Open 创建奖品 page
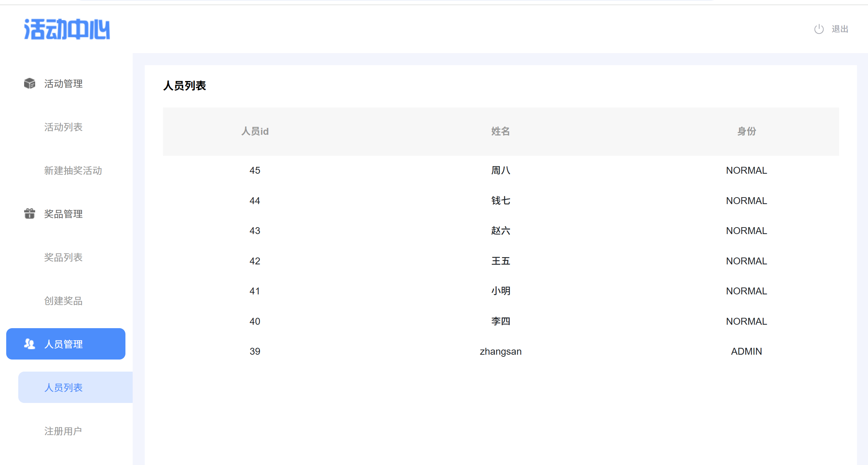 [x=63, y=301]
